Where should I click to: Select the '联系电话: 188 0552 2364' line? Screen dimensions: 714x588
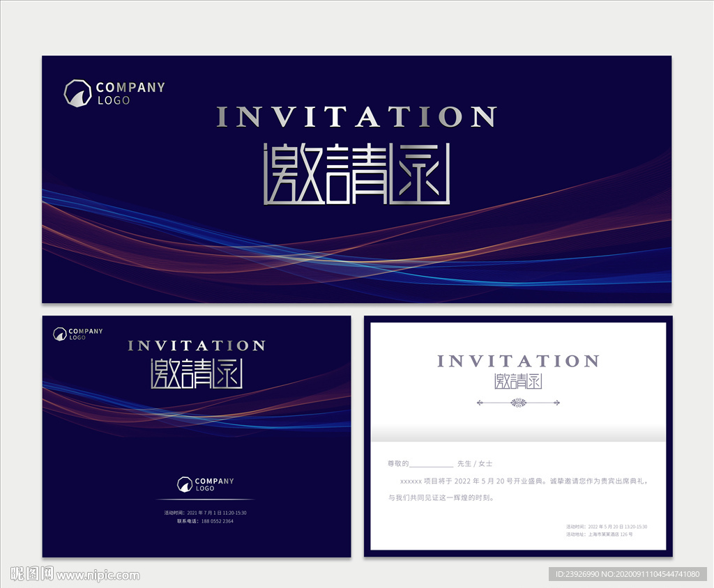tap(206, 521)
